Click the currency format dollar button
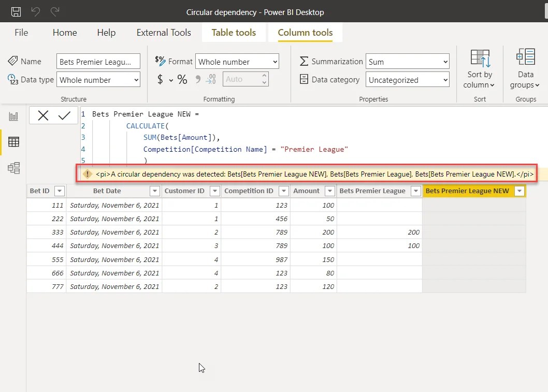The image size is (548, 392). tap(161, 79)
